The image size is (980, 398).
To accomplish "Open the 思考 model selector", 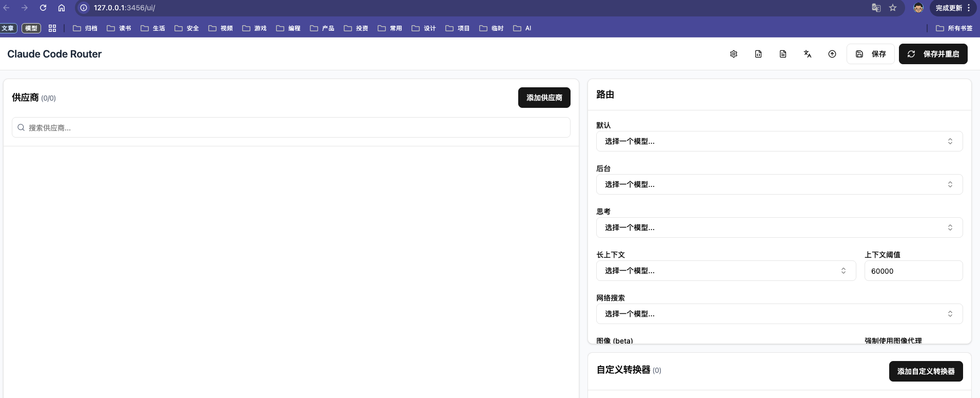I will click(x=779, y=228).
